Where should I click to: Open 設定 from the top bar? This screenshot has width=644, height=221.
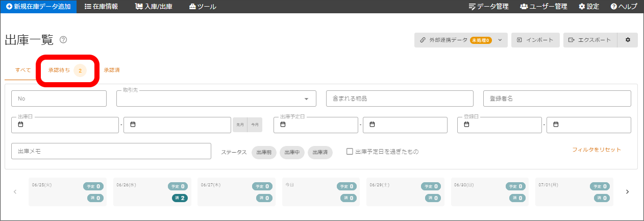(x=589, y=7)
